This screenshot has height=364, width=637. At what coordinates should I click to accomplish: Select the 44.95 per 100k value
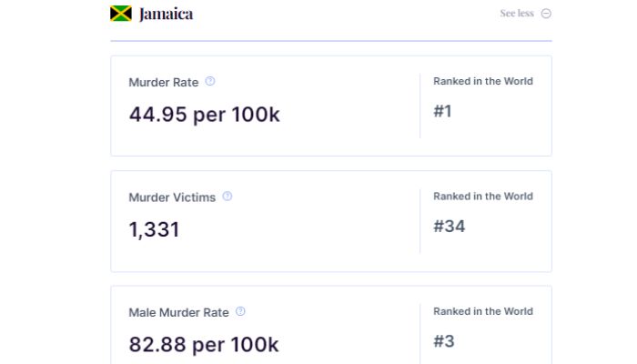point(205,114)
